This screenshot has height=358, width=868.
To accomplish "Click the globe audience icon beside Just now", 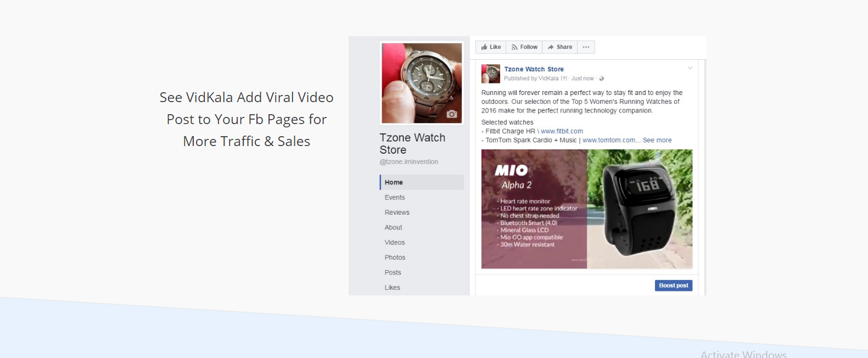I will (602, 79).
